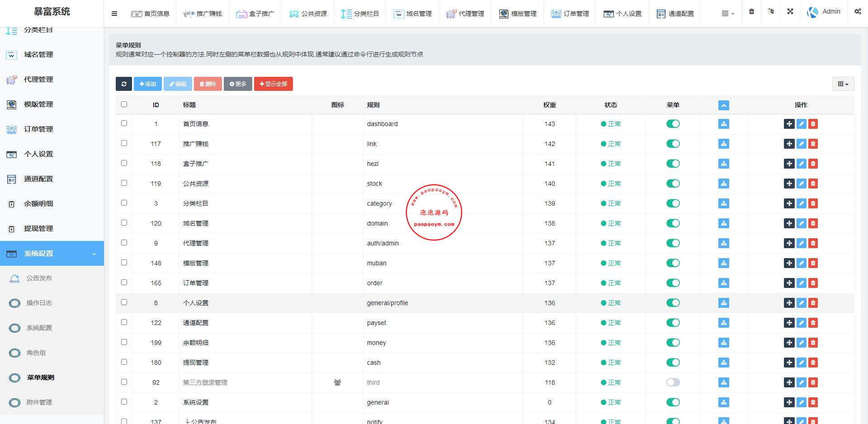Viewport: 868px width, 424px height.
Task: Click the ID column header
Action: click(156, 105)
